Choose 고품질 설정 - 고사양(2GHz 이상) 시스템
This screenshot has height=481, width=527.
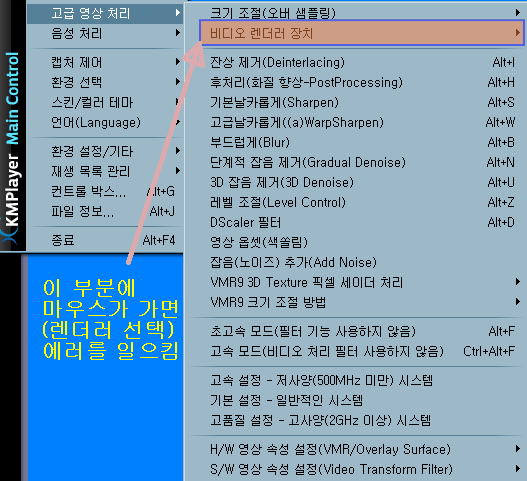coord(356,420)
